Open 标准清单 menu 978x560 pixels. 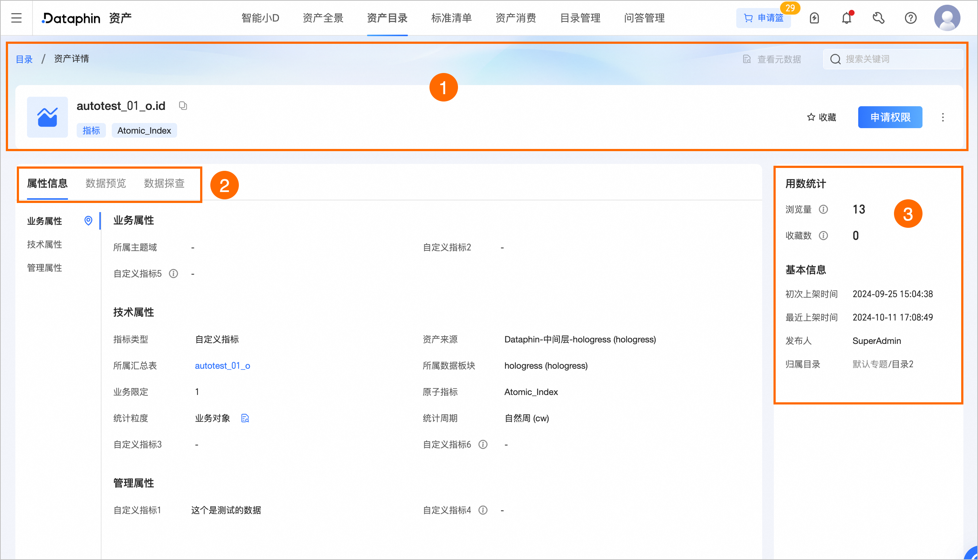point(451,18)
